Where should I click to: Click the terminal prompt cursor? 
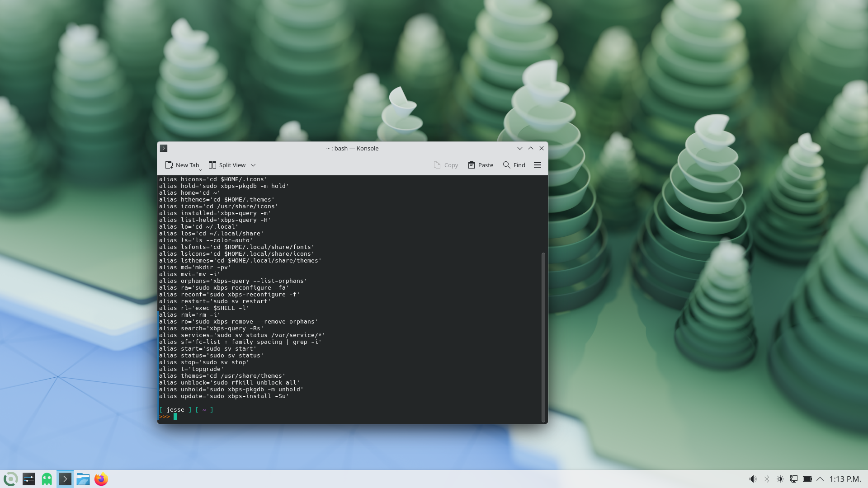(x=175, y=417)
